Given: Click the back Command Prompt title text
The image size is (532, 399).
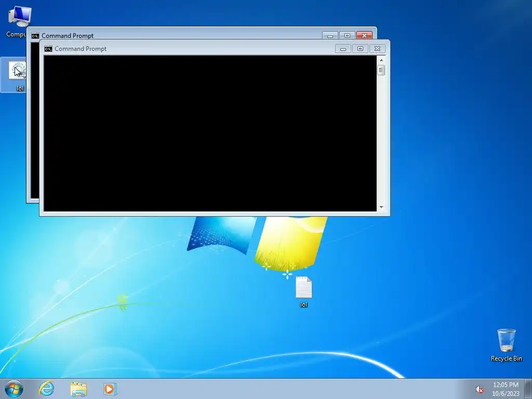Looking at the screenshot, I should (x=68, y=36).
